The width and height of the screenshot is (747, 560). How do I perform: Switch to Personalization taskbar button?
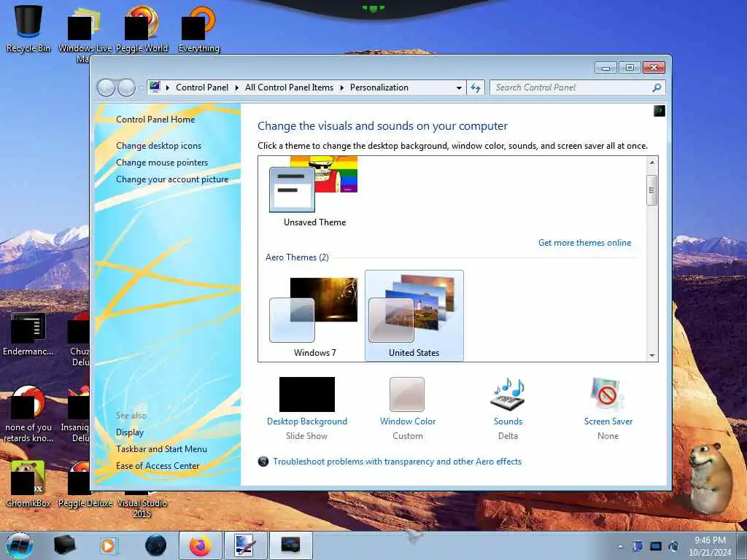click(246, 545)
